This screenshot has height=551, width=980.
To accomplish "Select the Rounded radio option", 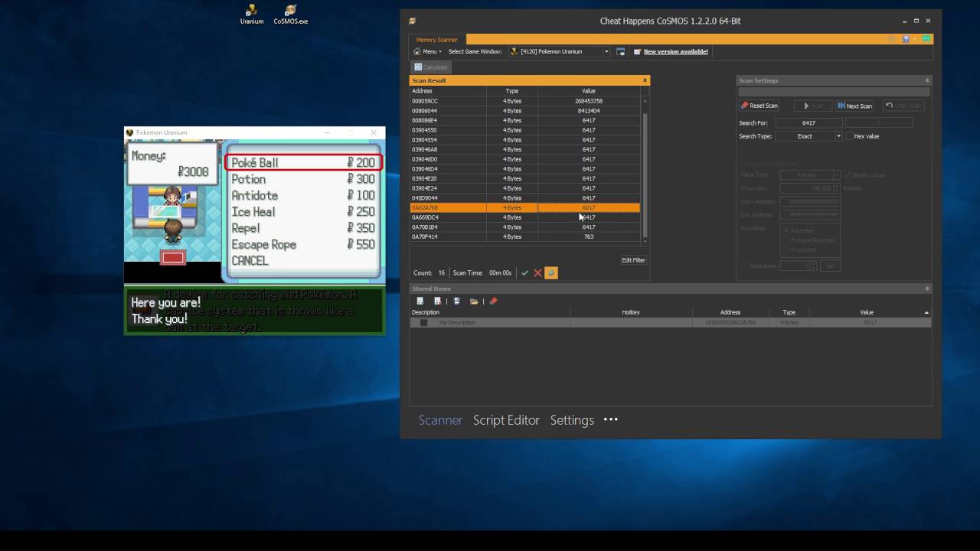I will [x=786, y=230].
